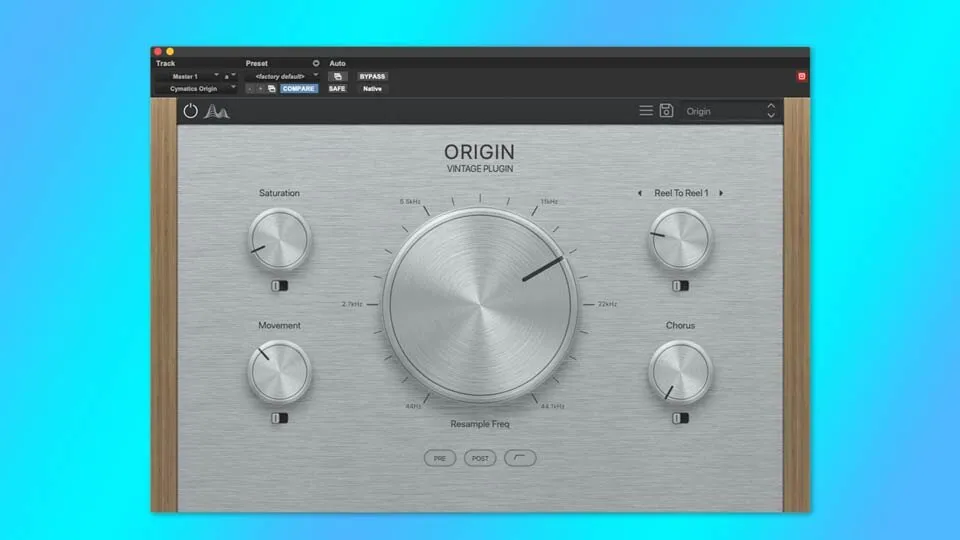Viewport: 960px width, 540px height.
Task: Click the save preset floppy icon
Action: point(666,111)
